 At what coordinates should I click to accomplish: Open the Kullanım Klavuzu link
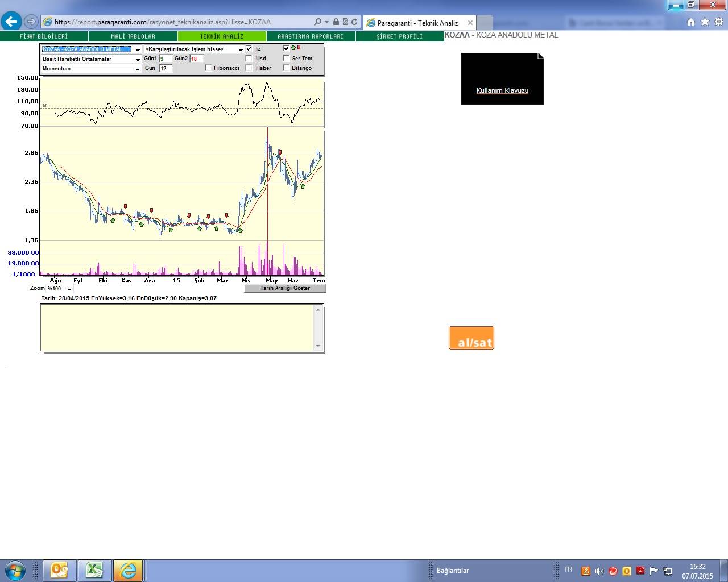click(502, 90)
